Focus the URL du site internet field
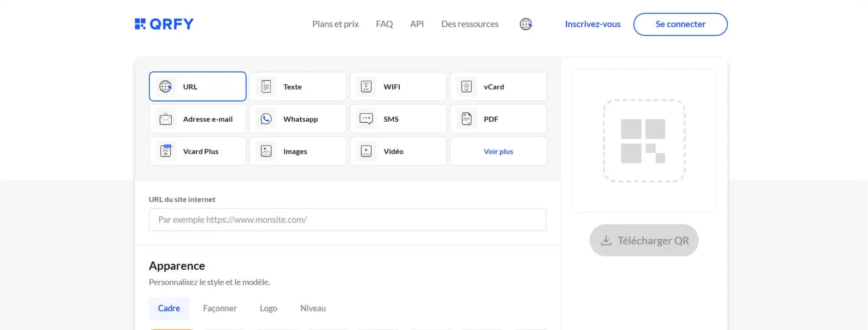 click(x=348, y=220)
